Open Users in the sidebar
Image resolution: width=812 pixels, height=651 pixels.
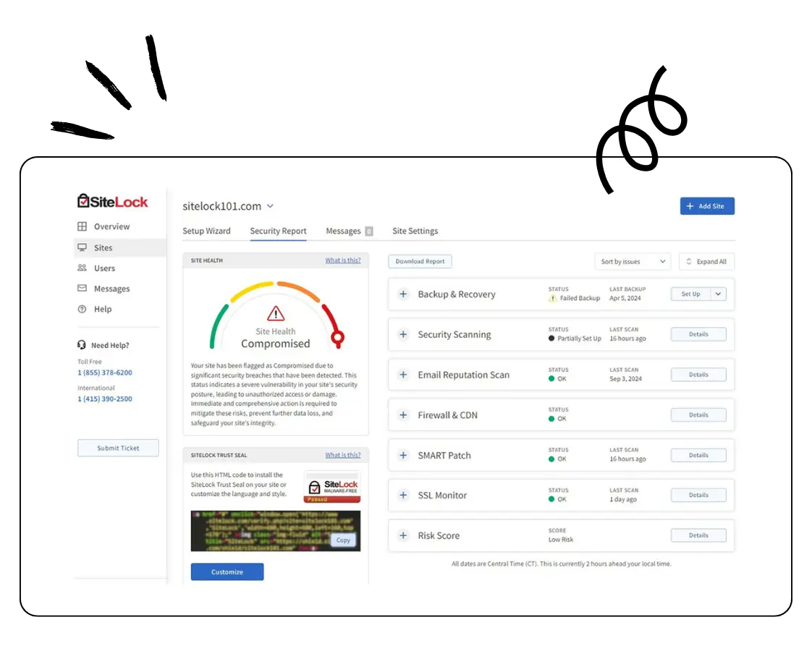point(104,268)
